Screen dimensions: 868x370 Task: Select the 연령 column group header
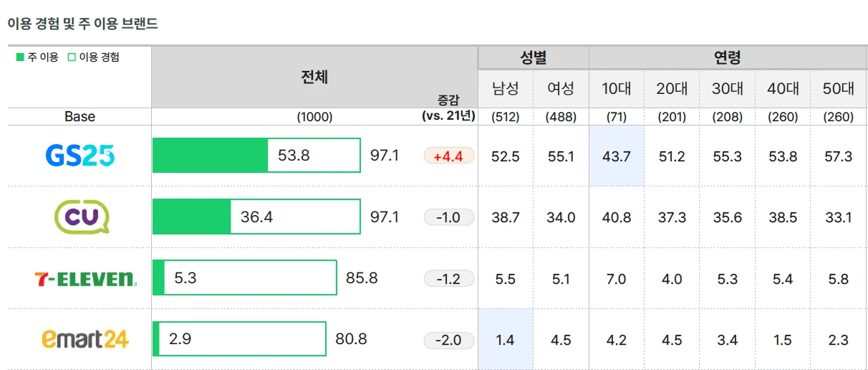coord(728,58)
